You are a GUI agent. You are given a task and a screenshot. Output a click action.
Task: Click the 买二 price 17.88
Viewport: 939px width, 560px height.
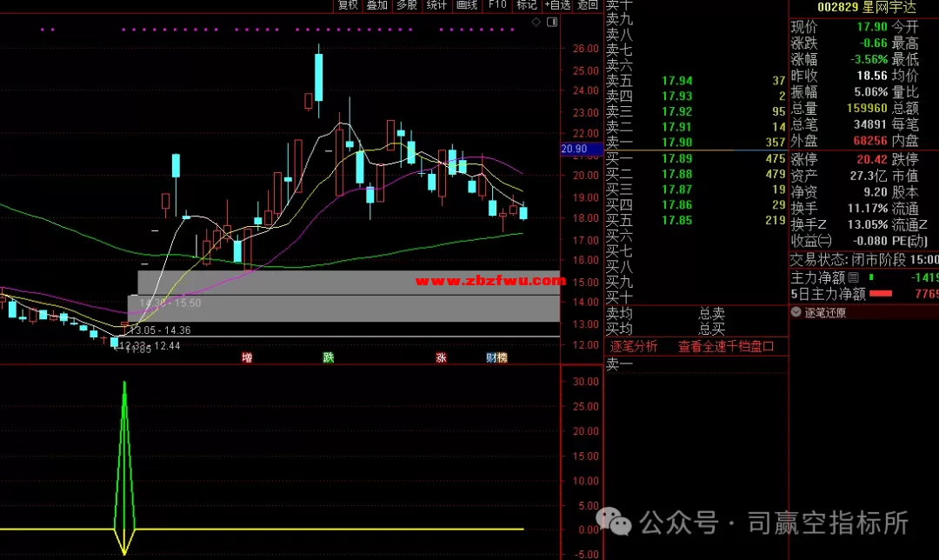676,174
